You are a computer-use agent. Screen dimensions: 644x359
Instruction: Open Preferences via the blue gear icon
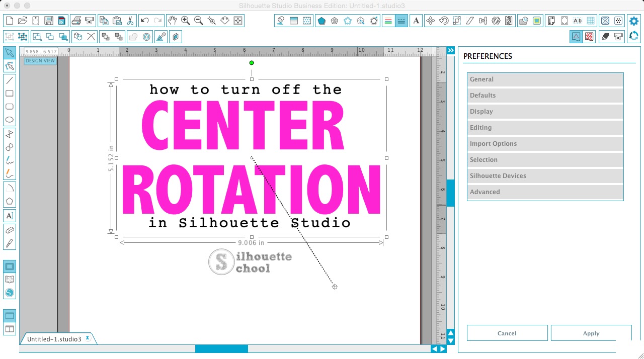(633, 21)
